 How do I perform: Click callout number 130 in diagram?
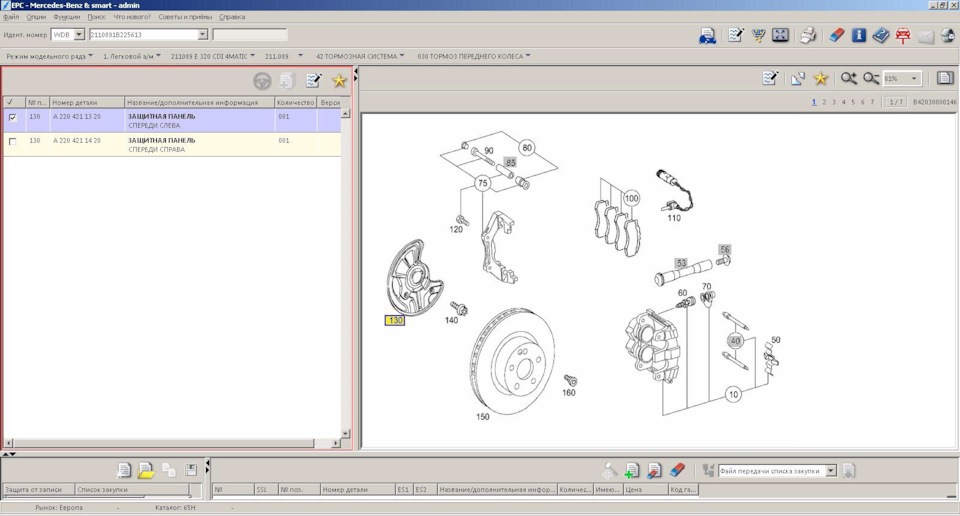point(395,320)
